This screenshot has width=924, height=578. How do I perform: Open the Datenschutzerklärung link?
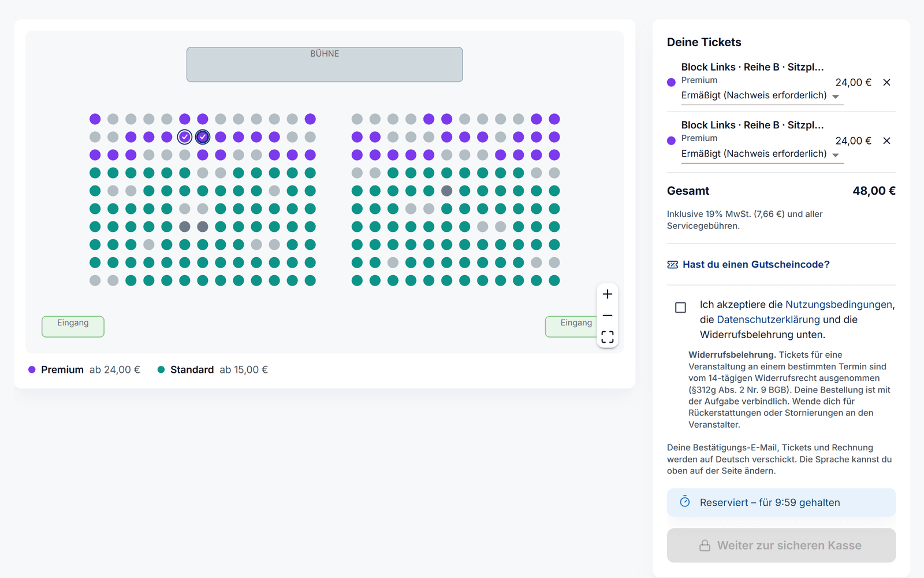[768, 320]
